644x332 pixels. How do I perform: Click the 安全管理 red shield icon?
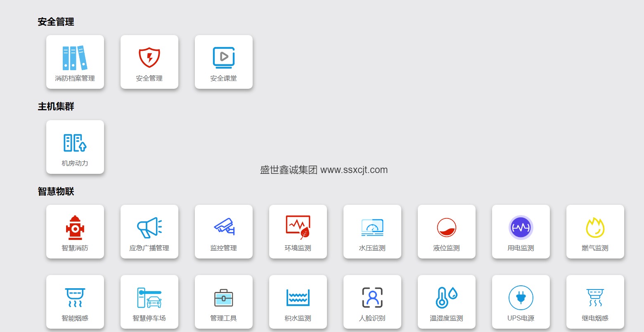coord(149,58)
